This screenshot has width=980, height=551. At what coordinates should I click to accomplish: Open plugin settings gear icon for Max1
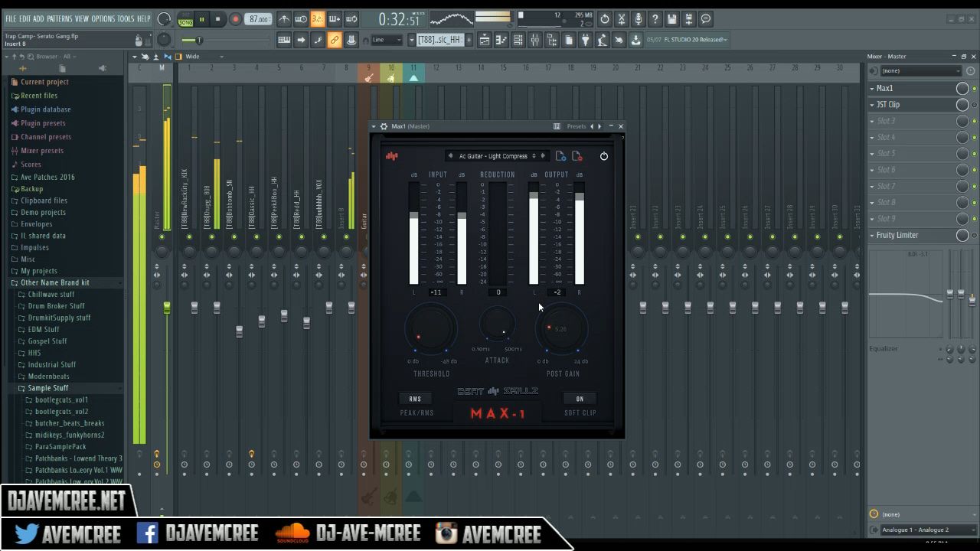pyautogui.click(x=384, y=126)
